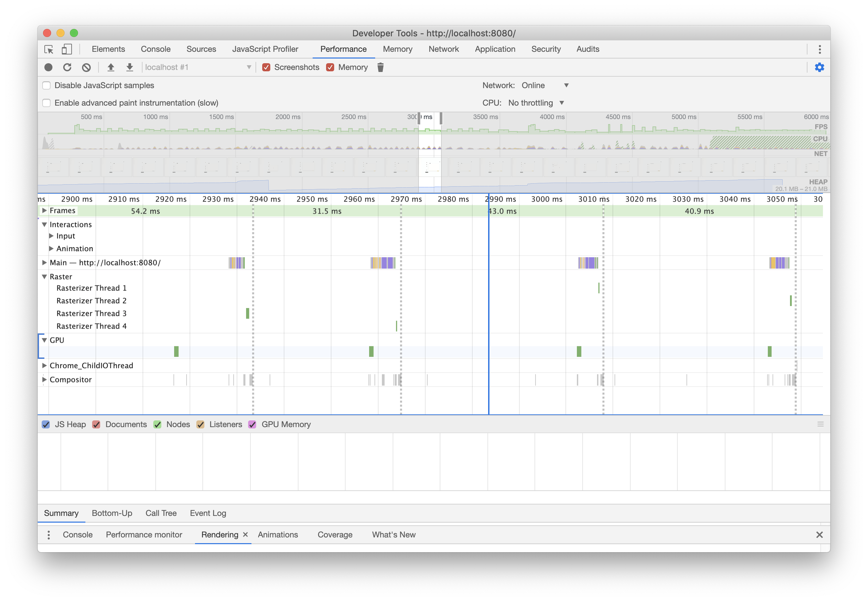This screenshot has height=602, width=868.
Task: Open the localhost #1 recording dropdown
Action: [198, 67]
